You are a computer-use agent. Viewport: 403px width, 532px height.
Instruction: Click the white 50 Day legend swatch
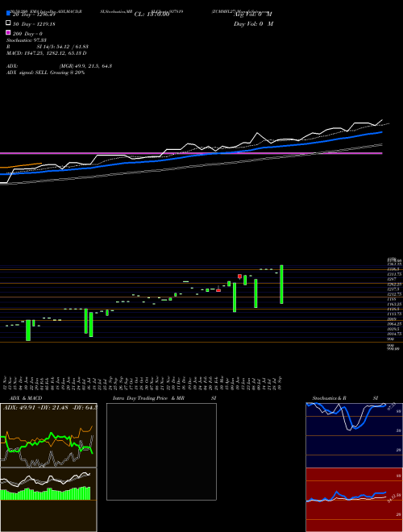[8, 23]
